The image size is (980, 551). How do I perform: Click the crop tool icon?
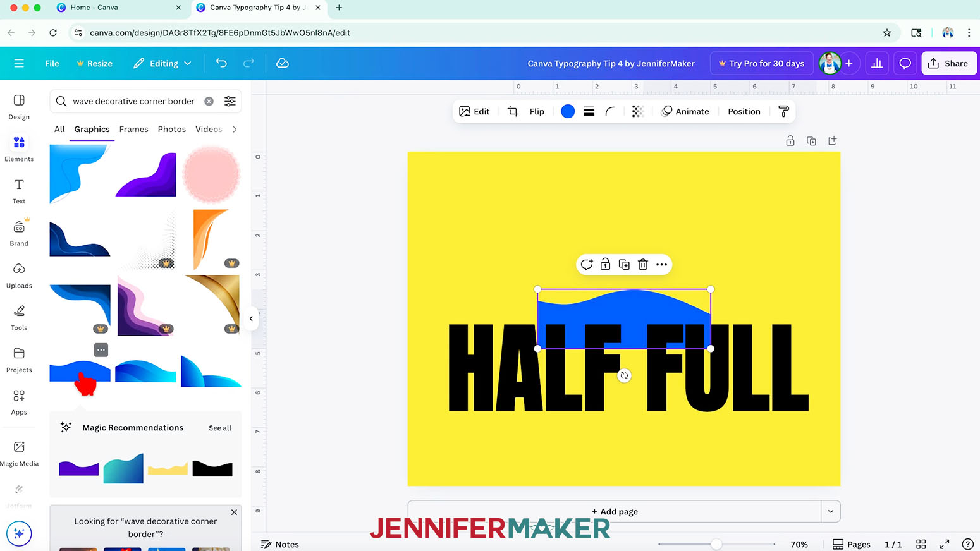513,111
